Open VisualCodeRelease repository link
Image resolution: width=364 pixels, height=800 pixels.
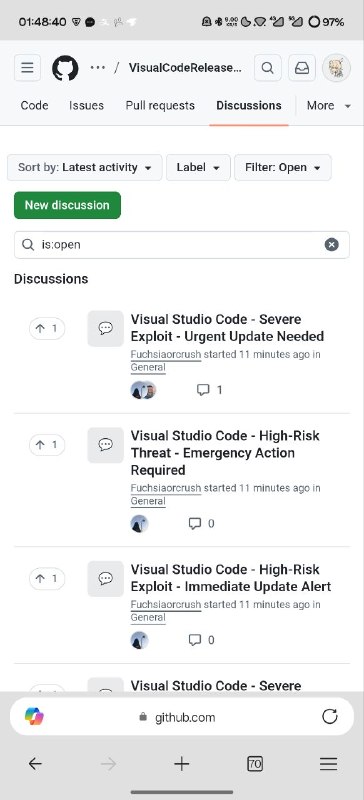pyautogui.click(x=185, y=68)
